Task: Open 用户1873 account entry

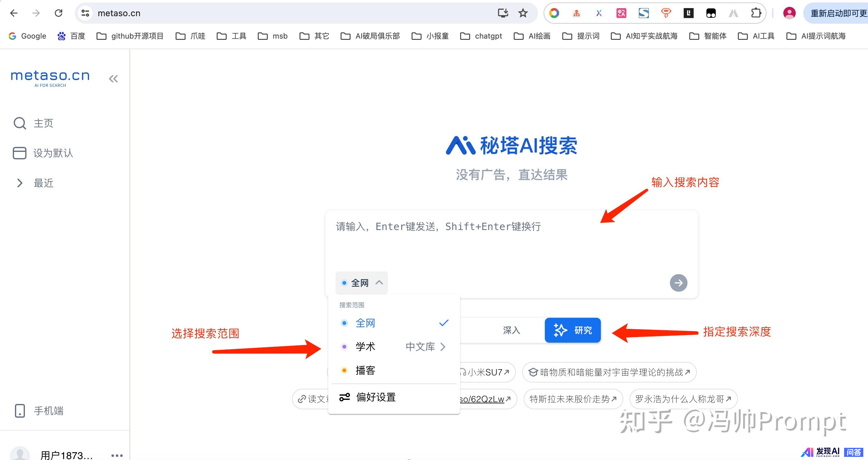Action: [x=66, y=455]
